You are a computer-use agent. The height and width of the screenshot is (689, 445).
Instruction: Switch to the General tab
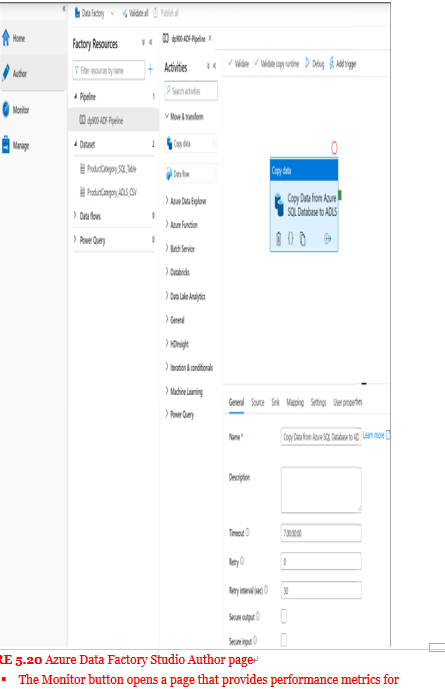click(236, 402)
